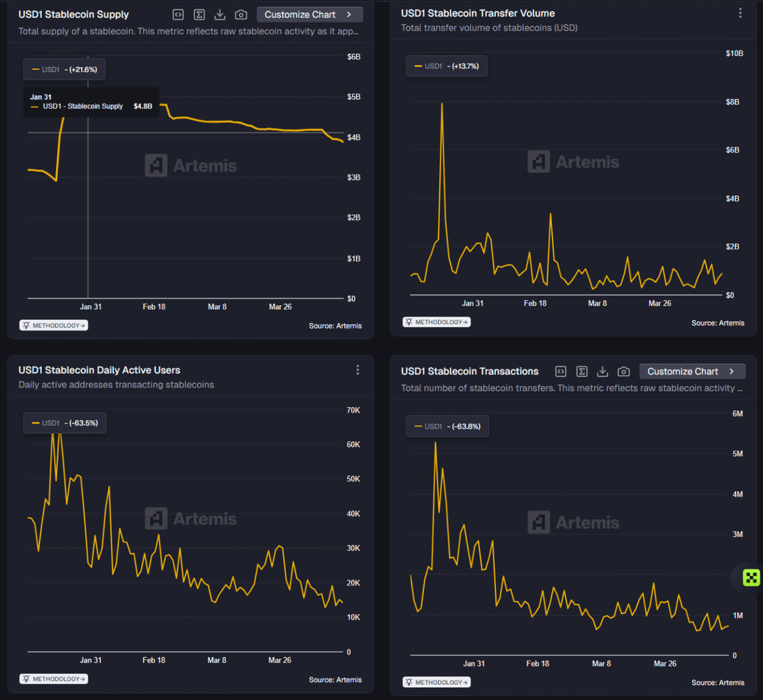Click the Feb 18 date on Supply chart axis
This screenshot has height=700, width=763.
[154, 306]
